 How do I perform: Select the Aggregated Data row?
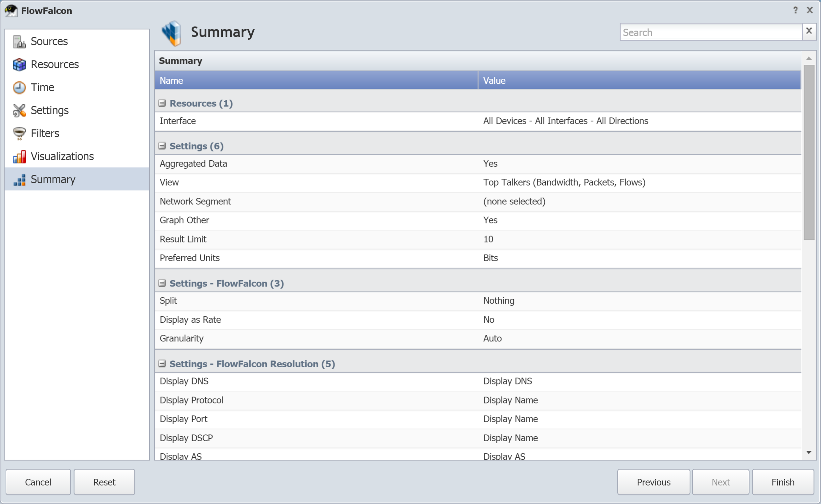(478, 164)
